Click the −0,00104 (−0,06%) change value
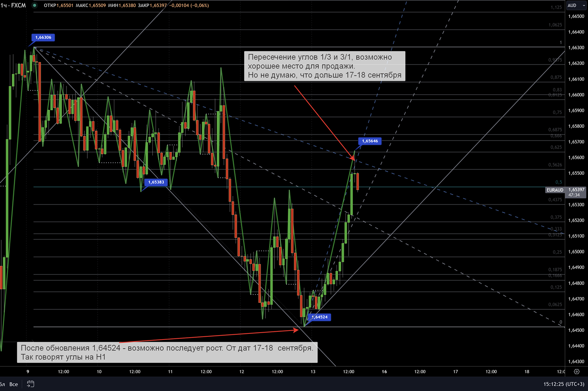This screenshot has height=391, width=588. (189, 5)
